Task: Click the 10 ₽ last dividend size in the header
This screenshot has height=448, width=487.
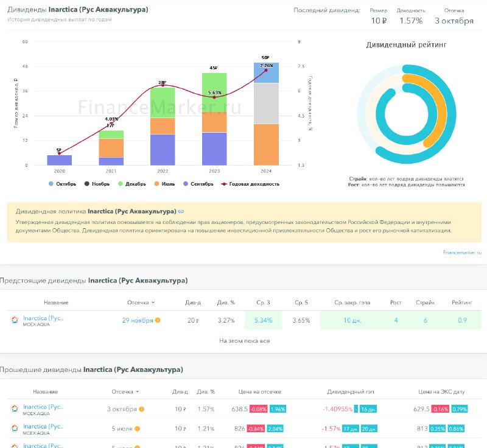Action: pos(379,21)
